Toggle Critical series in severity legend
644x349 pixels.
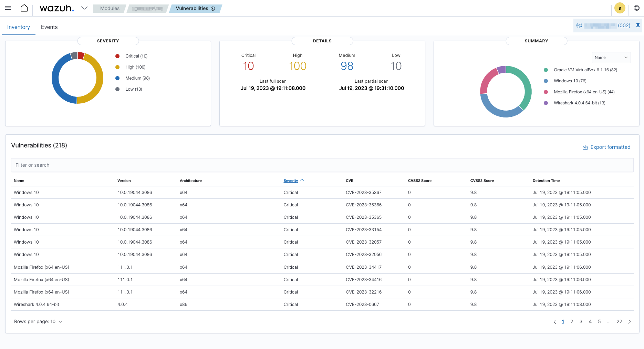click(136, 56)
